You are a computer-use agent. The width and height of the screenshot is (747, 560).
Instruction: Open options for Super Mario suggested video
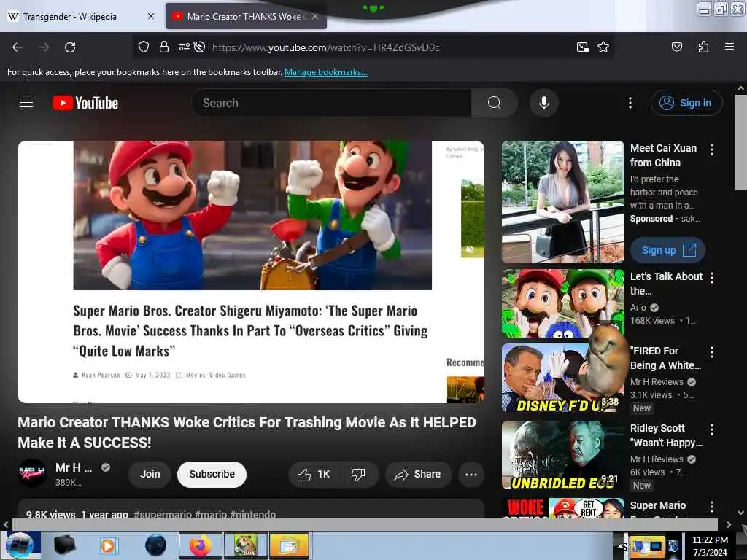[712, 507]
